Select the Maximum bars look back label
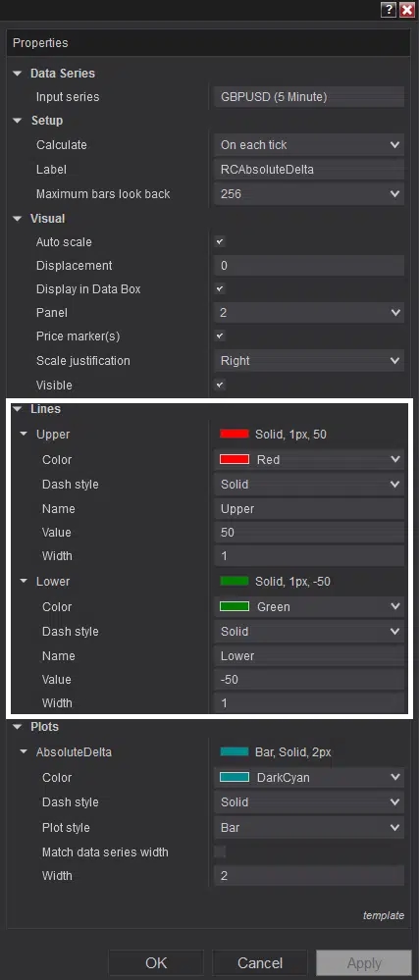This screenshot has height=980, width=419. click(103, 194)
